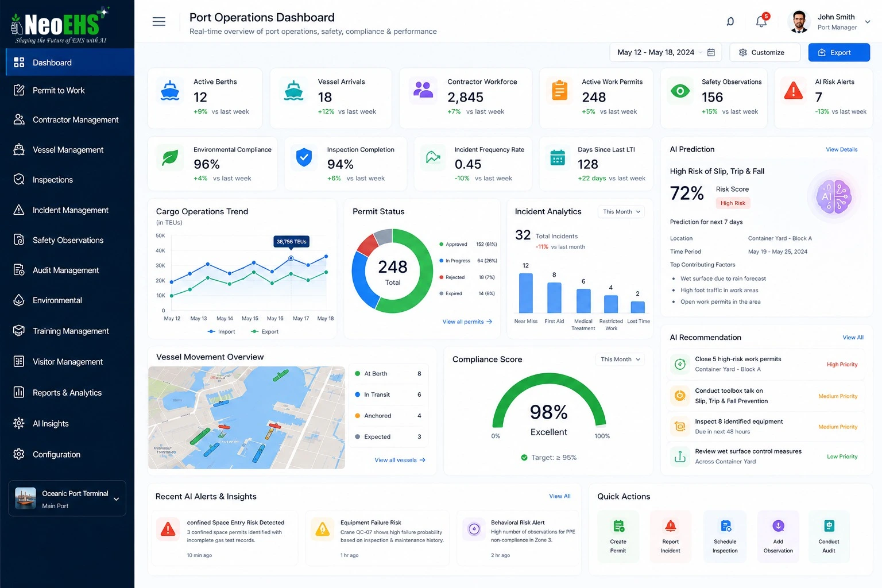Click the Lost Time bar in chart
This screenshot has height=588, width=882.
click(x=637, y=307)
